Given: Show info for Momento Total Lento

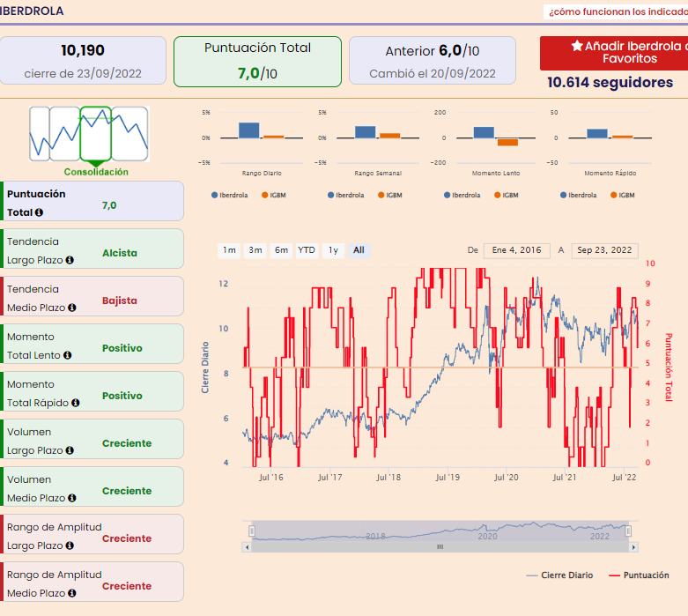Looking at the screenshot, I should [67, 355].
